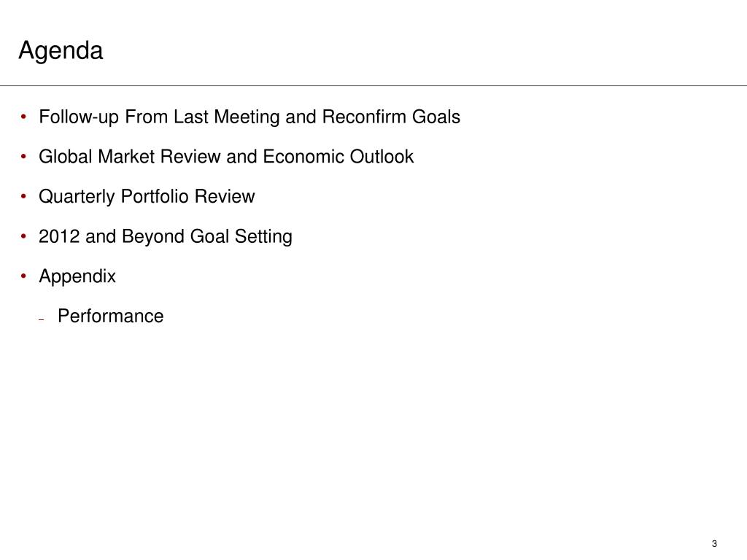This screenshot has width=747, height=560.
Task: Select the "Follow-up From Last Meeting" bullet text
Action: [x=159, y=117]
